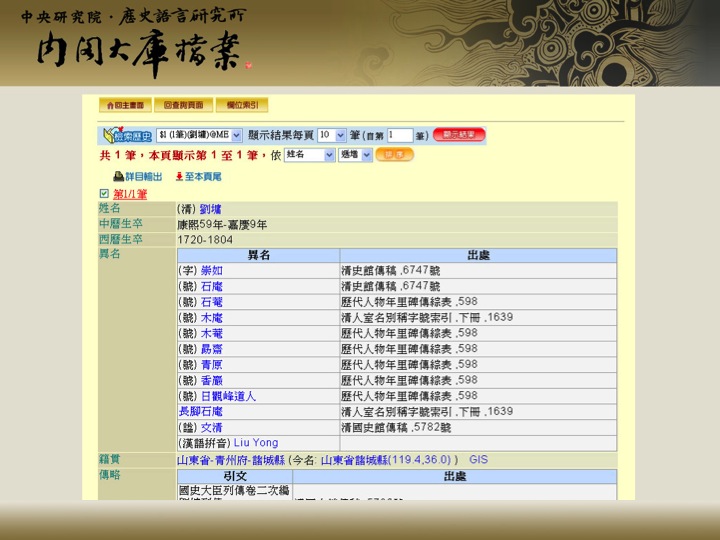Select the 1720-1804 birth-death years text
Image resolution: width=720 pixels, height=540 pixels.
[205, 240]
